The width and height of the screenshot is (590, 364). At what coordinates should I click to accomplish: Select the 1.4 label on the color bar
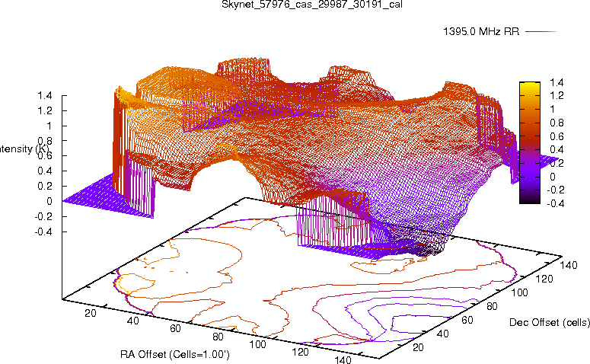[x=557, y=82]
